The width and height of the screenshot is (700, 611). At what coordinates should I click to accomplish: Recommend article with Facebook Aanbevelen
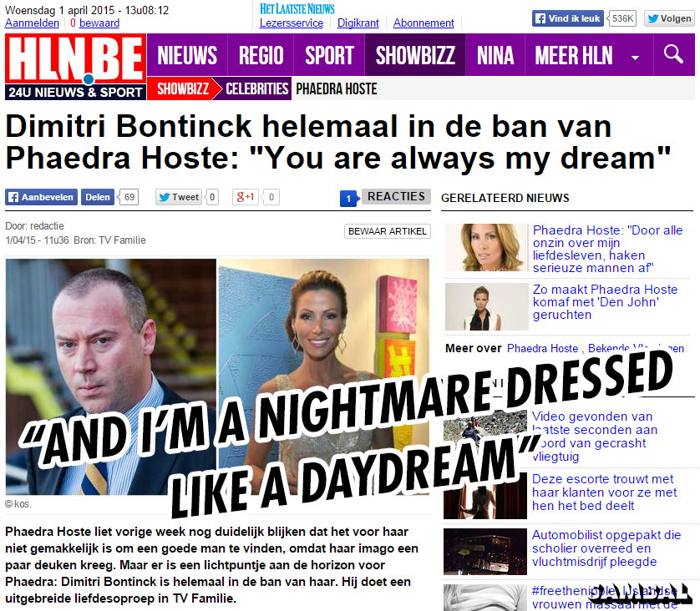pyautogui.click(x=42, y=197)
